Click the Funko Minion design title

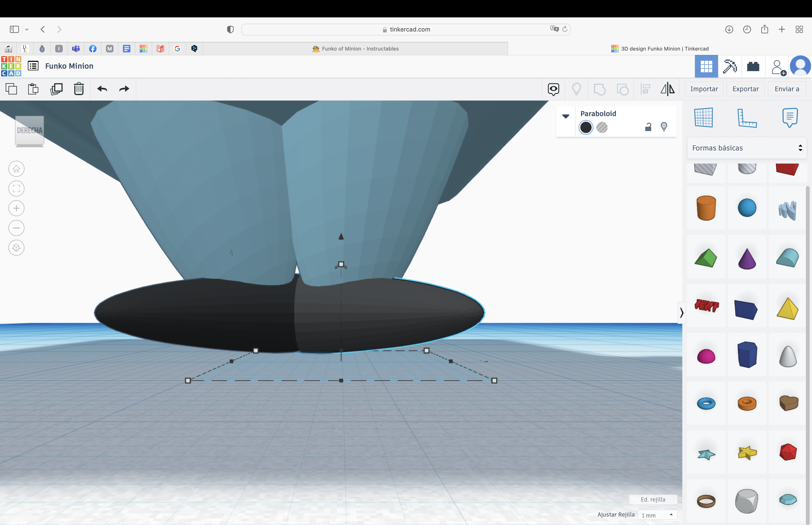click(x=69, y=66)
